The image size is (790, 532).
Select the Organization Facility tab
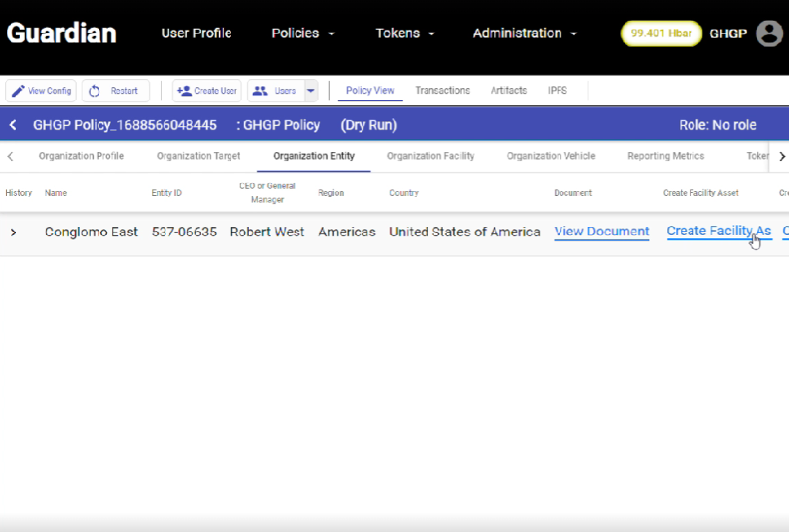[430, 156]
